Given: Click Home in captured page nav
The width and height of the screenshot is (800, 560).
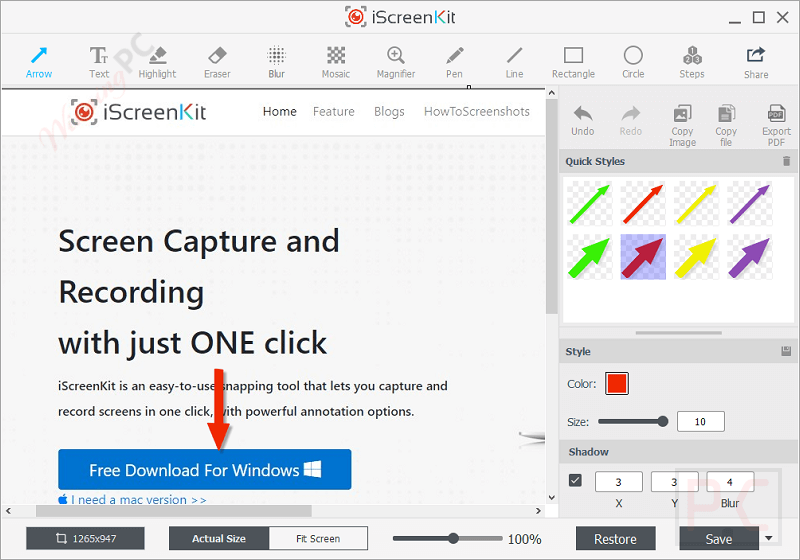Looking at the screenshot, I should pyautogui.click(x=280, y=111).
